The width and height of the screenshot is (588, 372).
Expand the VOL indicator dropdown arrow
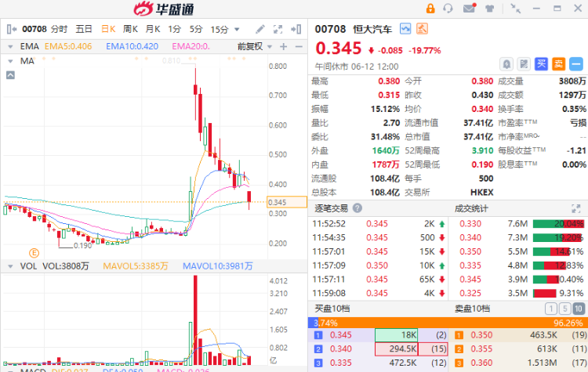10,266
